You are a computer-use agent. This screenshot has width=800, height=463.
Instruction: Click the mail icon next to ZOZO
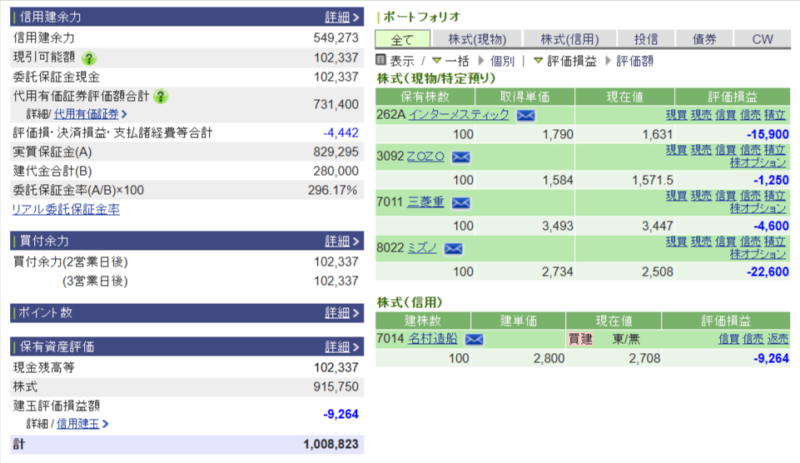pos(461,157)
